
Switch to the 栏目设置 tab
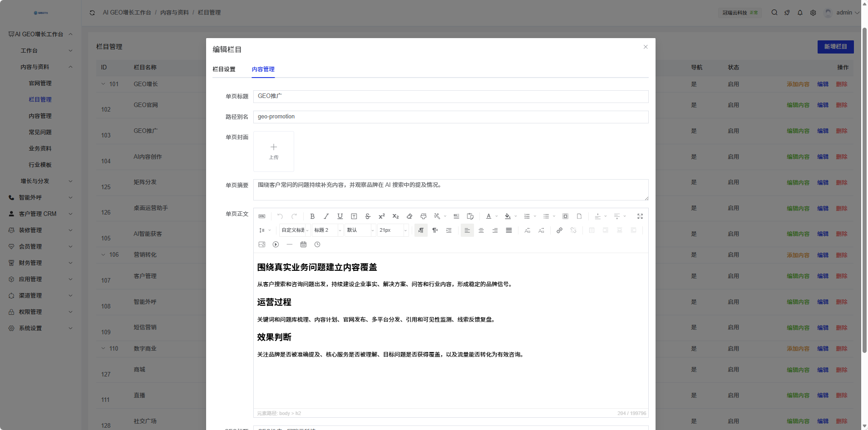pos(224,69)
